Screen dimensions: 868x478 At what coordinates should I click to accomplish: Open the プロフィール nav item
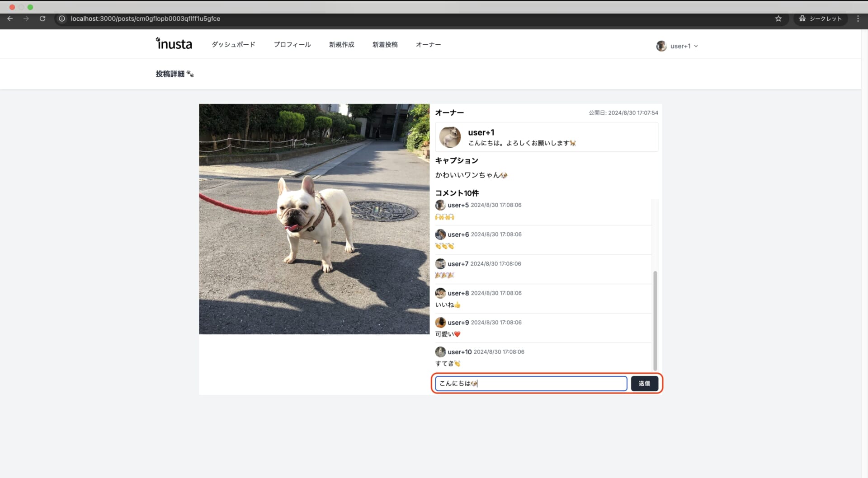pos(292,44)
